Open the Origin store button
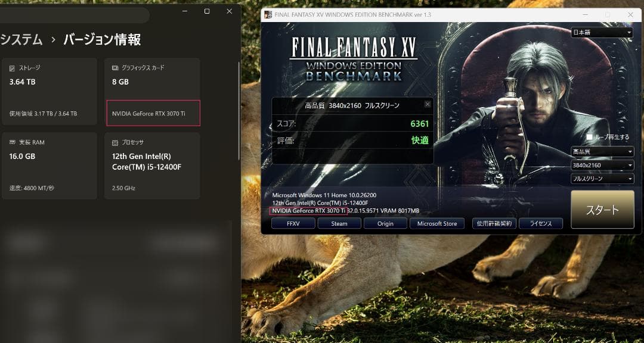The height and width of the screenshot is (343, 644). [x=385, y=223]
